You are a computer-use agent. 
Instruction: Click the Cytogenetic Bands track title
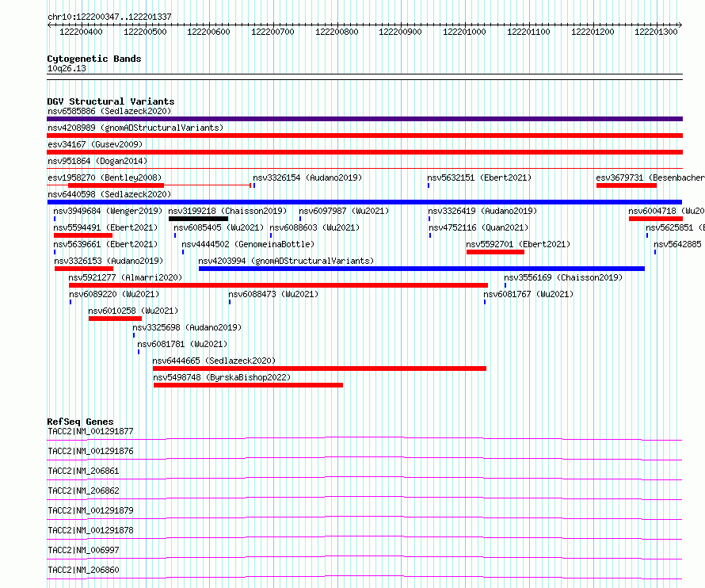[94, 59]
